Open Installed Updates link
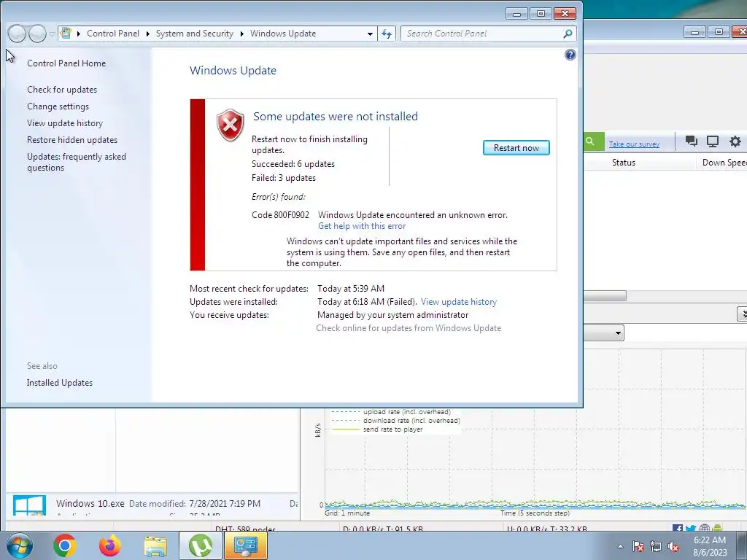Screen dimensions: 747x560 point(60,383)
